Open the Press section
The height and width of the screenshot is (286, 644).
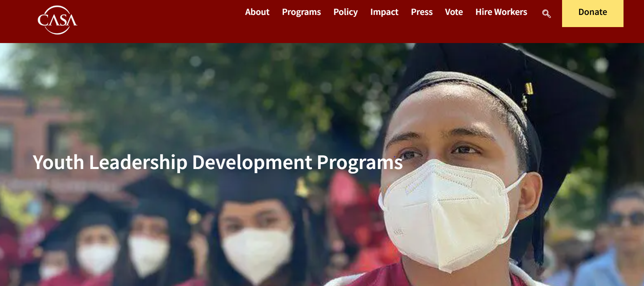(x=422, y=12)
